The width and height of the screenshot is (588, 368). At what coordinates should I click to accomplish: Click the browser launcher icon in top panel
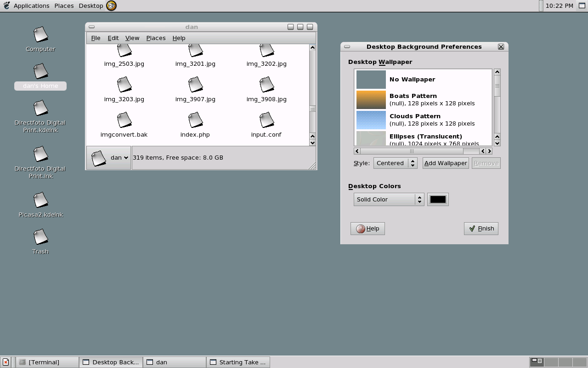click(111, 6)
